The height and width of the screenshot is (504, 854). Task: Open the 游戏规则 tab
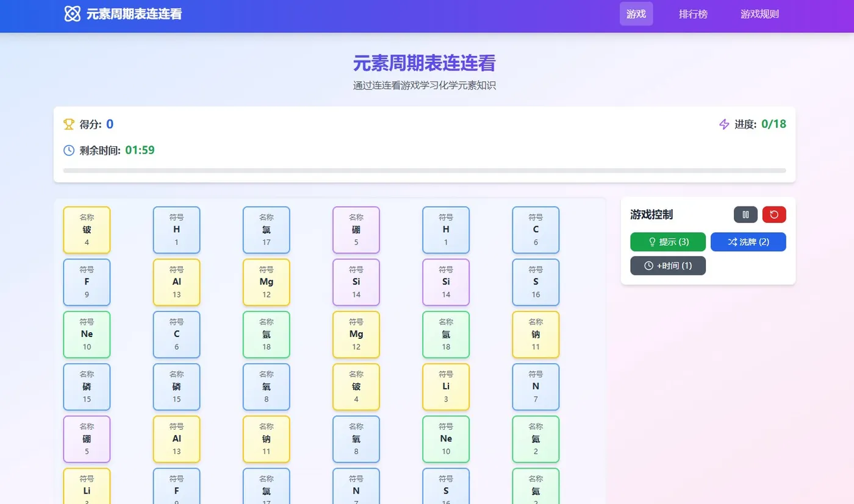759,14
